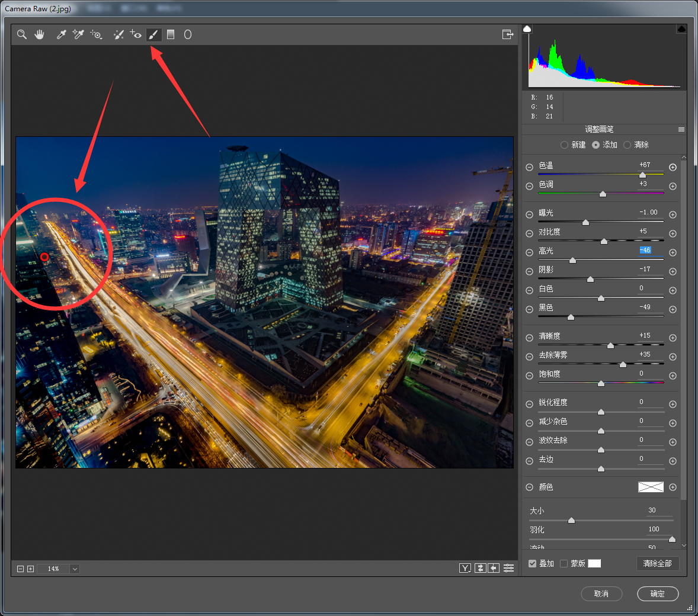The height and width of the screenshot is (616, 698).
Task: Select the Zoom tool in the toolbar
Action: pyautogui.click(x=22, y=34)
